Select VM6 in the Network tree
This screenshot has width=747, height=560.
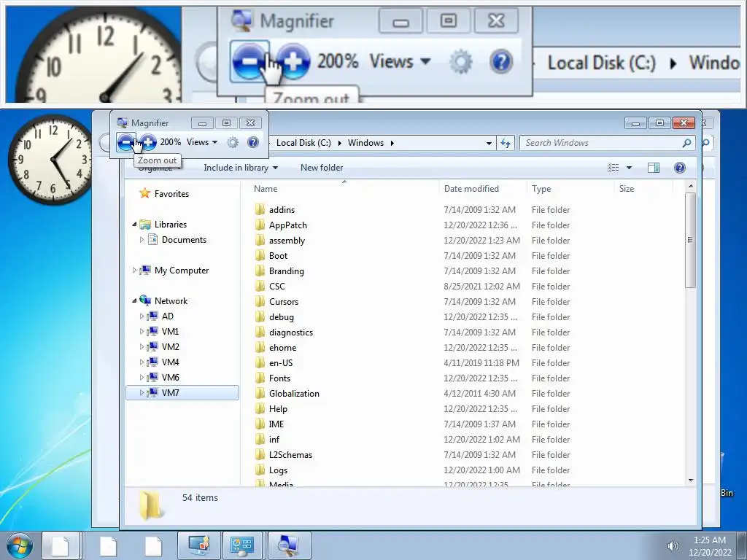[171, 377]
